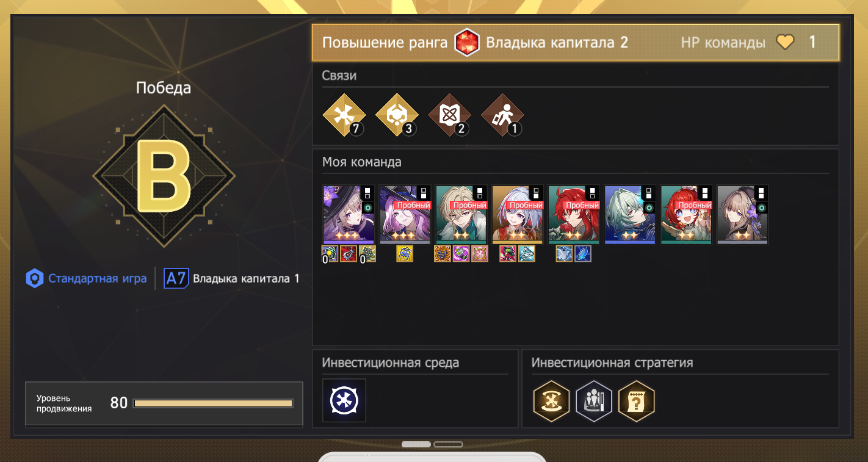Select the gold bond icon with count 3
This screenshot has width=868, height=462.
(397, 115)
